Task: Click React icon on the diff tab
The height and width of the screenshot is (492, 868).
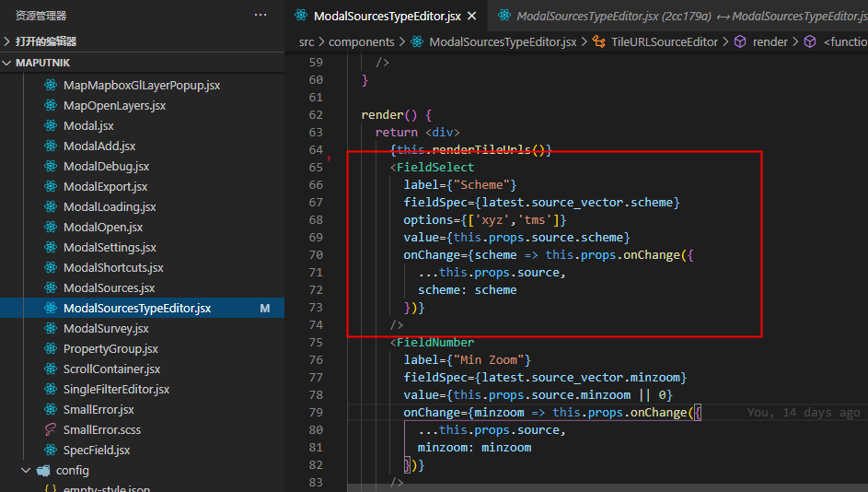Action: [x=504, y=16]
